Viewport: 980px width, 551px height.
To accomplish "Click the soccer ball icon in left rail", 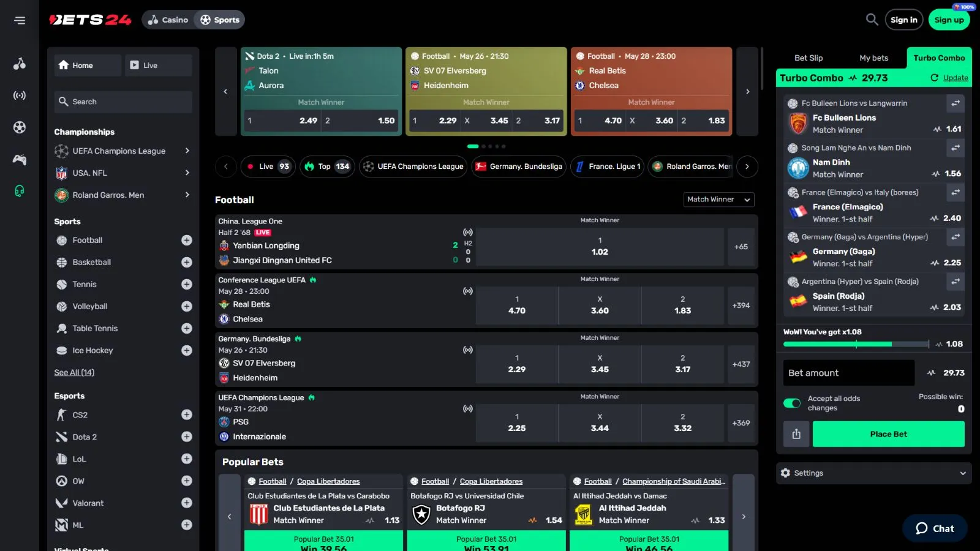I will [20, 127].
